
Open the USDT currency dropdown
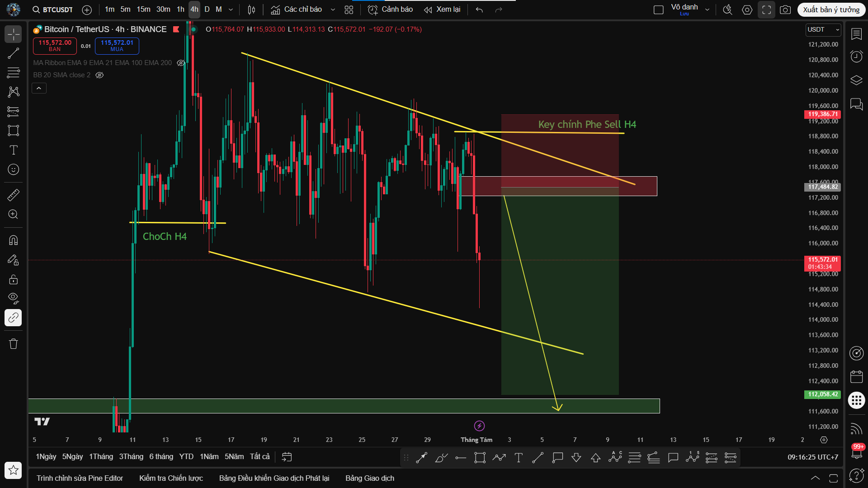[823, 29]
